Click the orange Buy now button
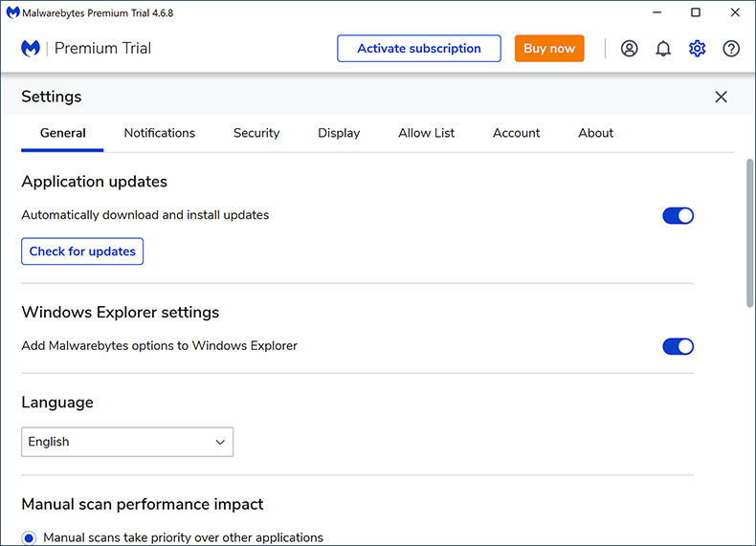Screen dimensions: 756x546 point(549,48)
